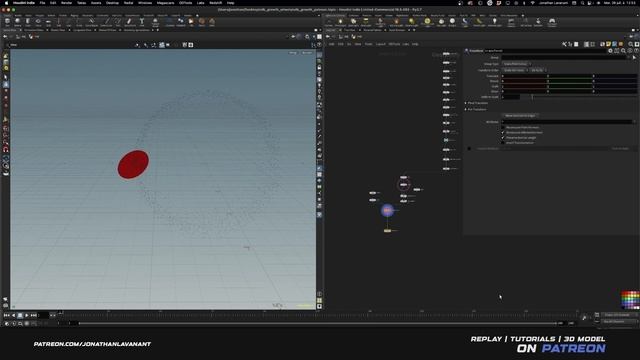Open the Render menu
This screenshot has width=640, height=360.
pos(67,3)
